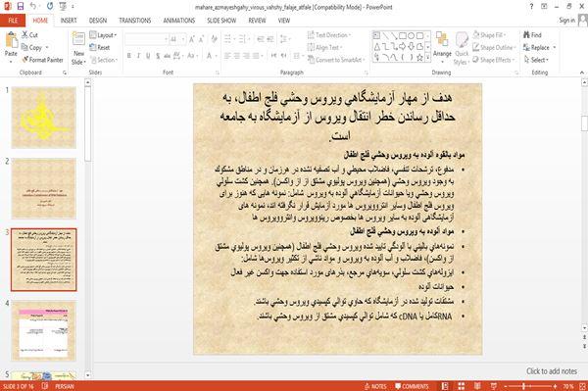This screenshot has width=588, height=391.
Task: Click the Redo icon
Action: pyautogui.click(x=50, y=6)
